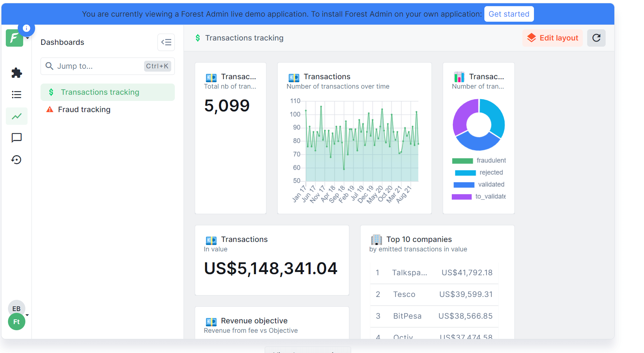This screenshot has height=353, width=644.
Task: Click dollar icon in Transactions tracking header
Action: tap(198, 38)
